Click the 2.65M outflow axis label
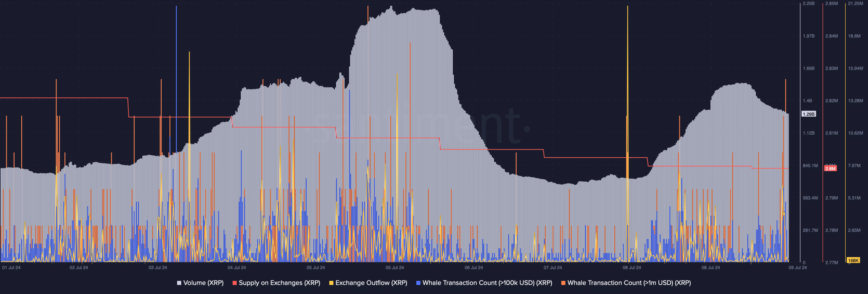The height and width of the screenshot is (294, 868). point(854,230)
